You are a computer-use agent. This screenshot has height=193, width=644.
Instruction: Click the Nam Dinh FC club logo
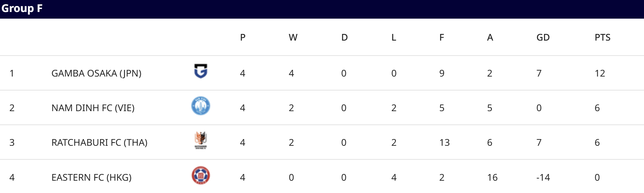[x=201, y=106]
